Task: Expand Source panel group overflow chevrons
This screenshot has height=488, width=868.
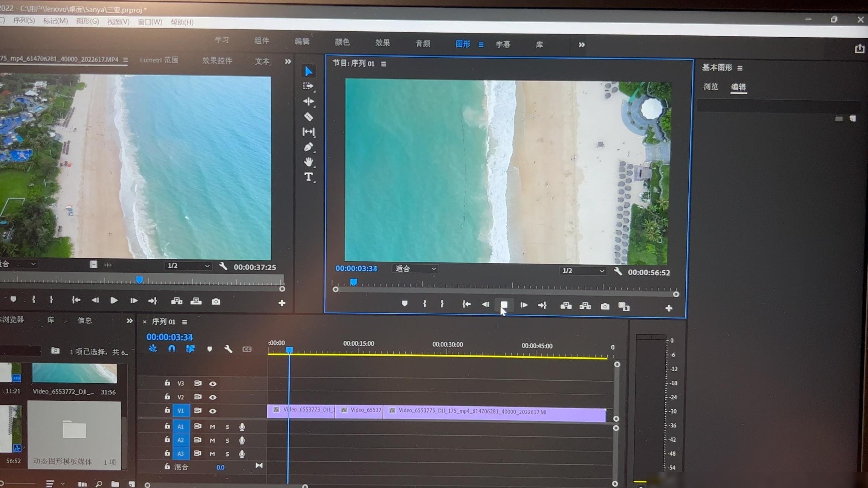Action: 288,61
